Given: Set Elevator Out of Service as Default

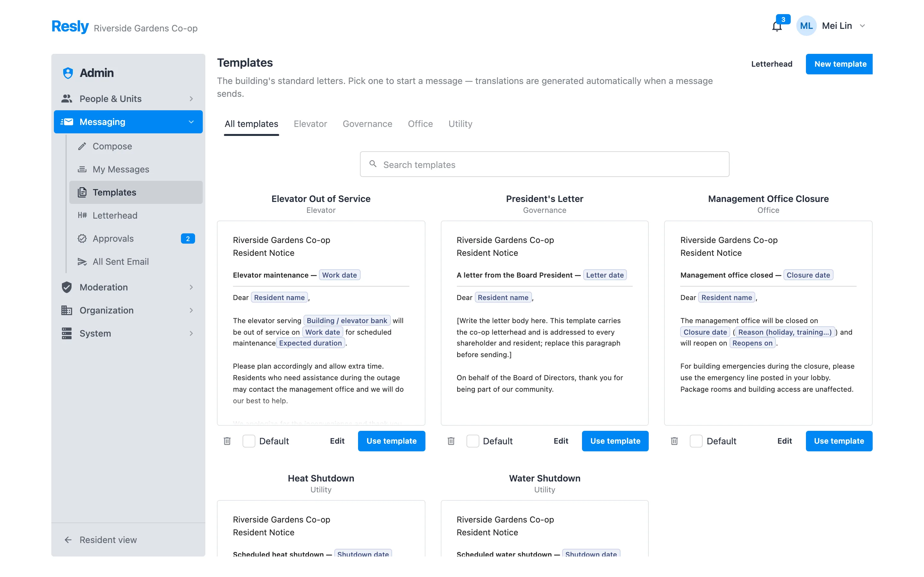Looking at the screenshot, I should 249,441.
